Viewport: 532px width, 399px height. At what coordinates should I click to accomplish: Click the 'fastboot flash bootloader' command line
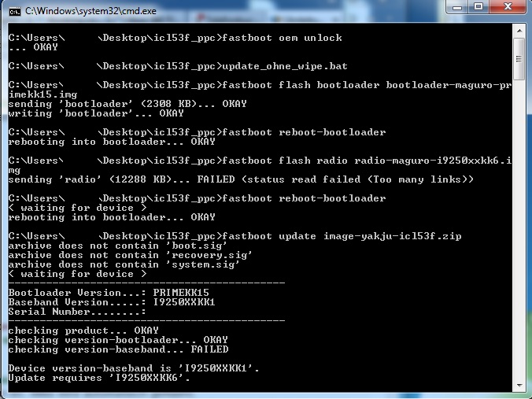pyautogui.click(x=260, y=90)
